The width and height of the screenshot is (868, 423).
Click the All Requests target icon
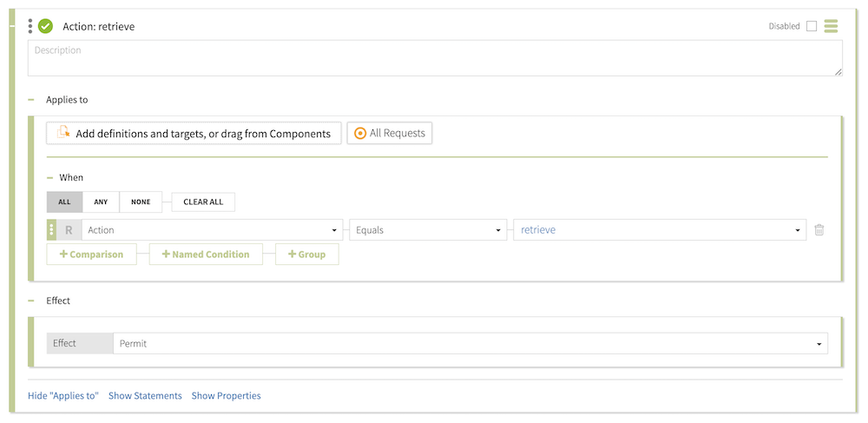pyautogui.click(x=360, y=133)
